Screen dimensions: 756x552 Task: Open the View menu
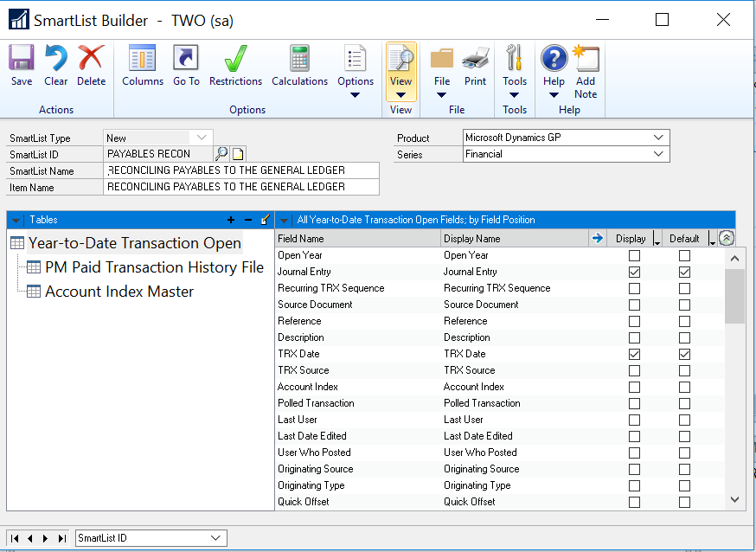(x=400, y=71)
